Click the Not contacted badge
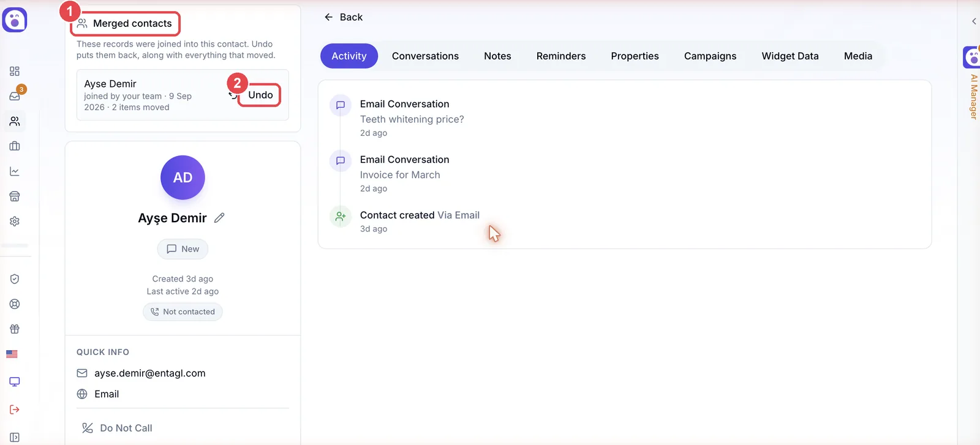 pyautogui.click(x=183, y=312)
